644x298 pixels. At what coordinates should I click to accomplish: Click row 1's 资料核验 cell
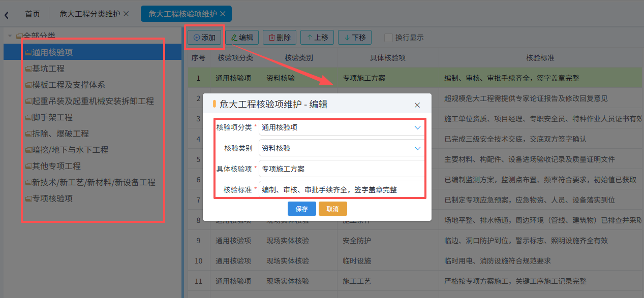(299, 78)
